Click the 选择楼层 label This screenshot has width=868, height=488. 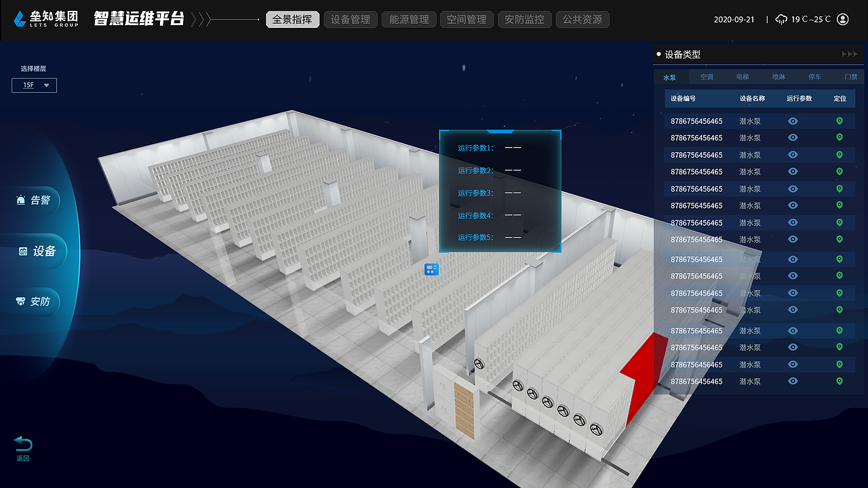click(x=33, y=68)
